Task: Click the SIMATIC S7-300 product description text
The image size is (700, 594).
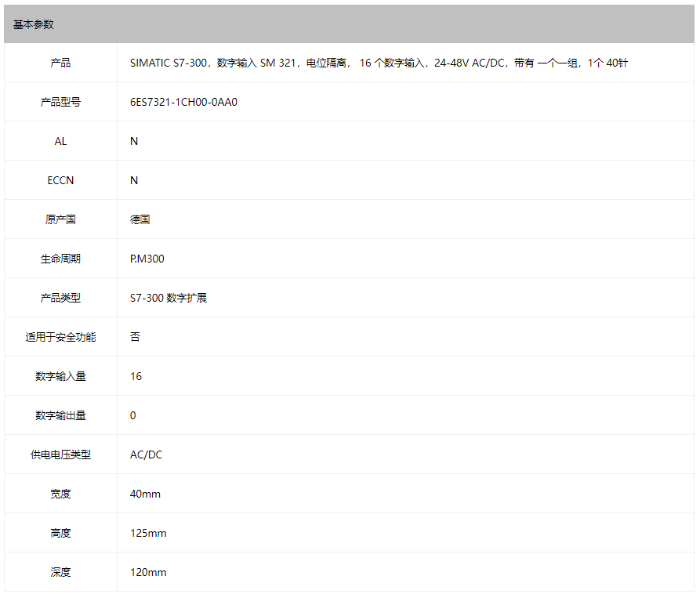Action: pyautogui.click(x=379, y=63)
